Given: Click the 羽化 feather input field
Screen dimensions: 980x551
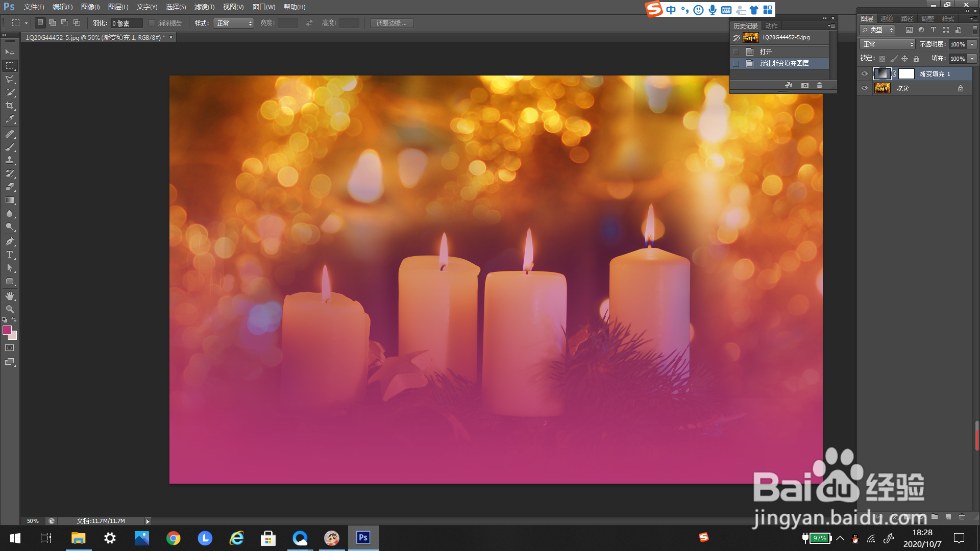Looking at the screenshot, I should pos(126,23).
